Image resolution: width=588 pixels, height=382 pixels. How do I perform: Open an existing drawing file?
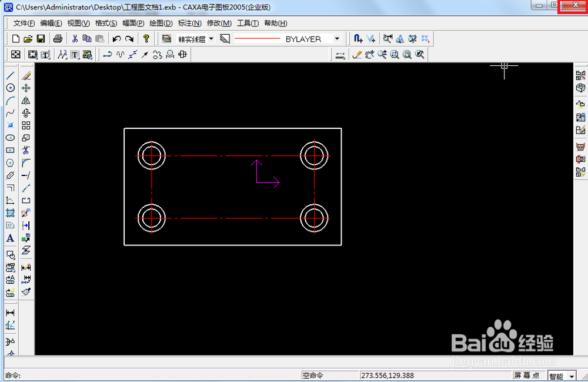click(28, 39)
